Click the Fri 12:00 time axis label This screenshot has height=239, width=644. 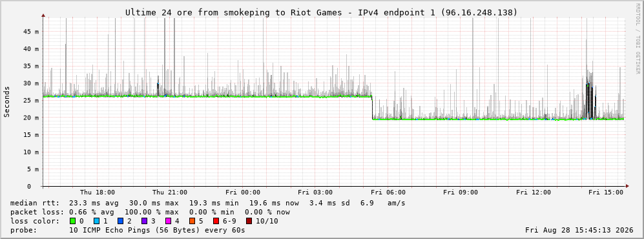(534, 192)
